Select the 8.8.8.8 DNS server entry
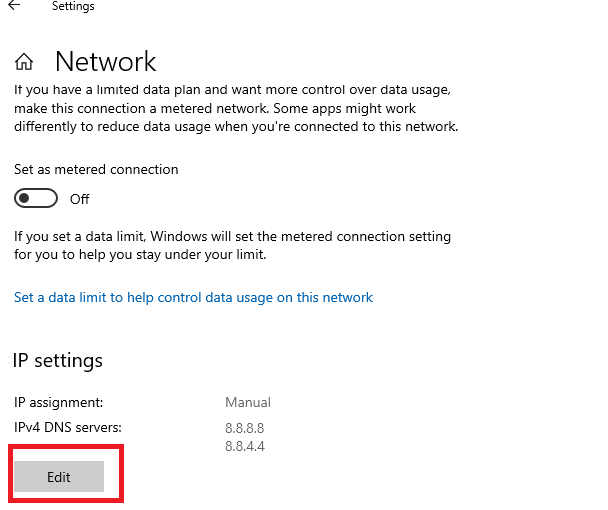 tap(245, 428)
